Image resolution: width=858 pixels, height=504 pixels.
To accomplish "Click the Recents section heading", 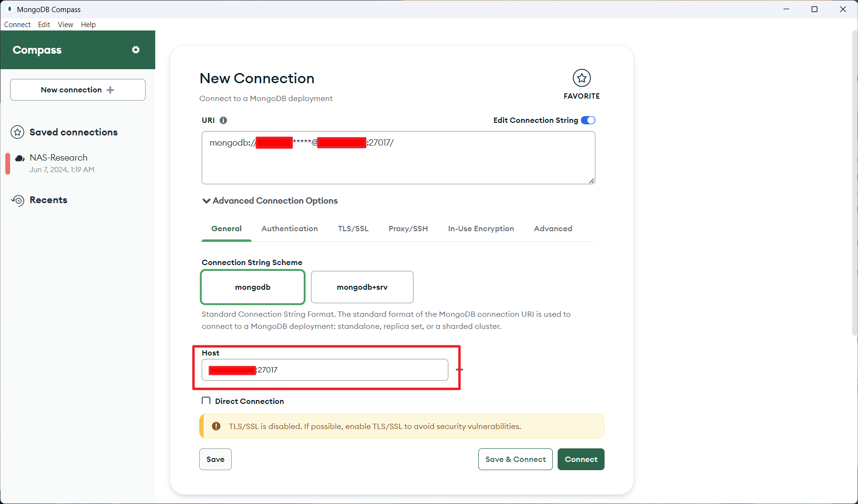I will pyautogui.click(x=48, y=200).
